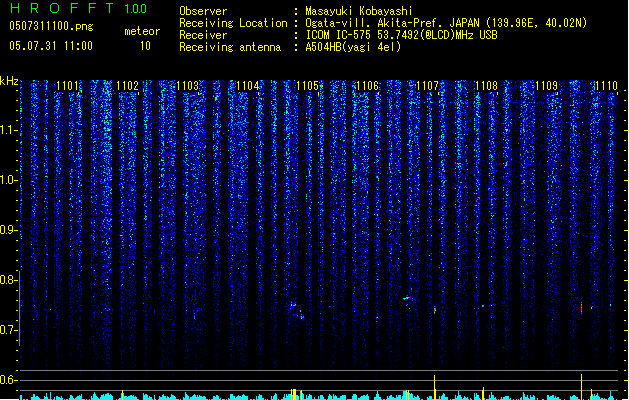Click the version number 1.0.0
This screenshot has width=629, height=400.
coord(136,8)
